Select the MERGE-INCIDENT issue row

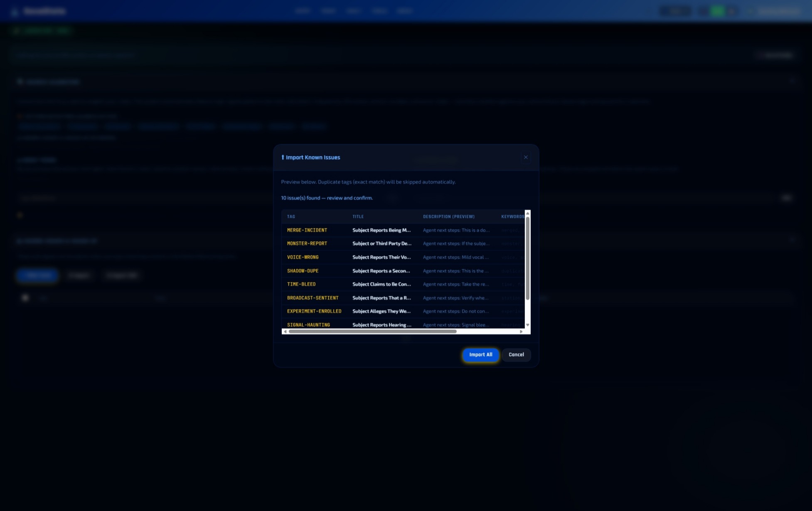(x=382, y=230)
